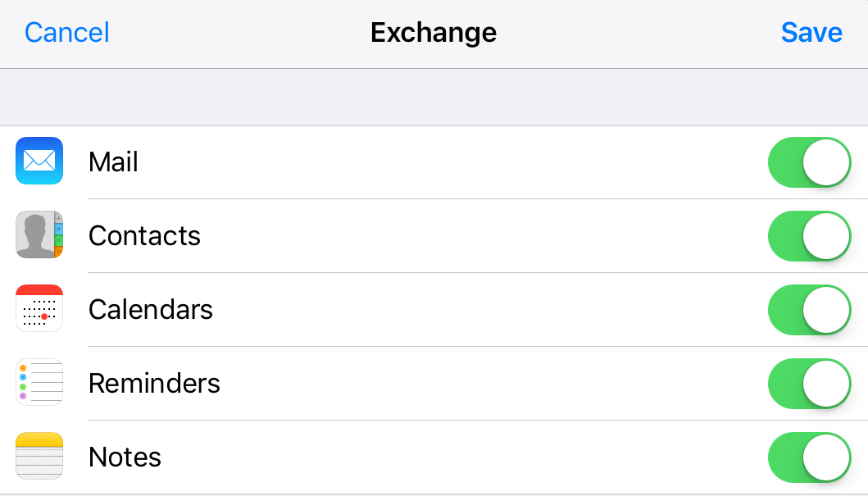Select the Notes row label

(125, 457)
